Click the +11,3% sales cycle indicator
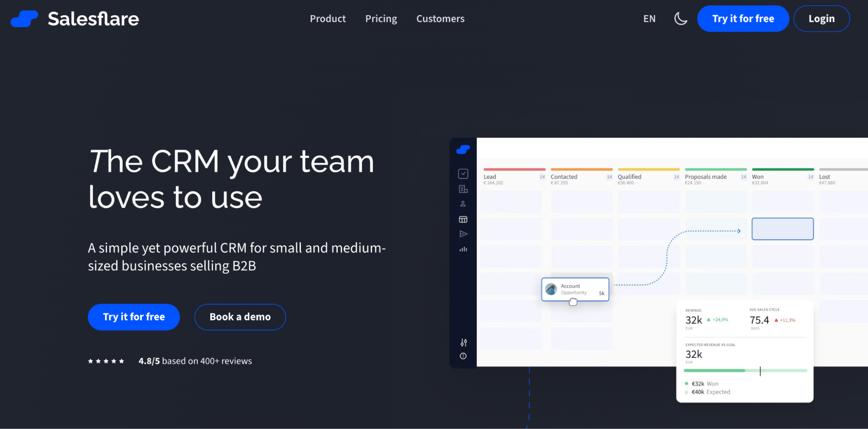The width and height of the screenshot is (868, 429). (785, 320)
